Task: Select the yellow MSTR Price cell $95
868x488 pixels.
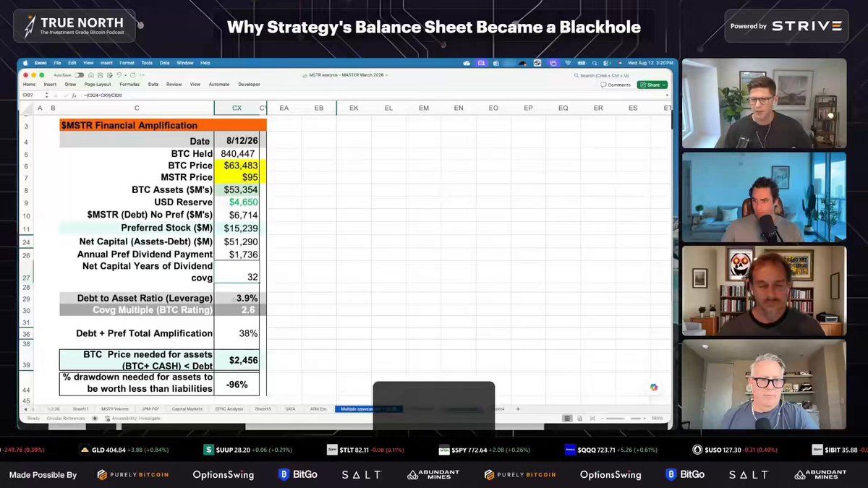Action: (x=237, y=177)
